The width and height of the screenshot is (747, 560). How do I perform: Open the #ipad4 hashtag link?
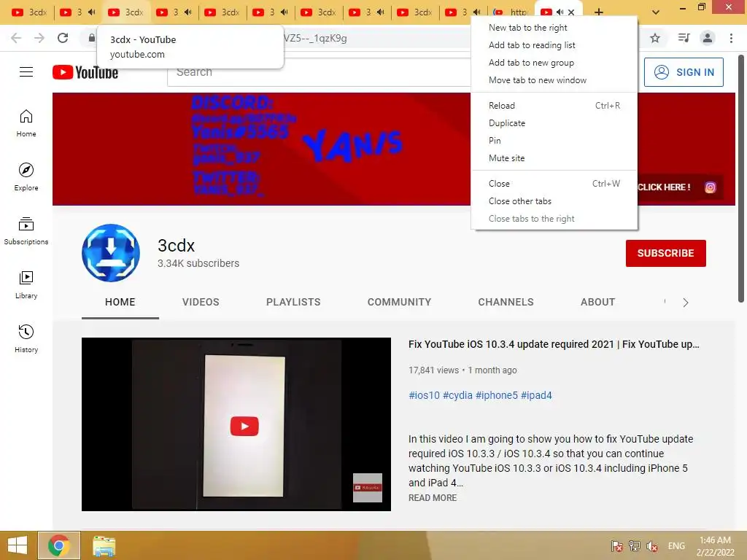(x=536, y=395)
